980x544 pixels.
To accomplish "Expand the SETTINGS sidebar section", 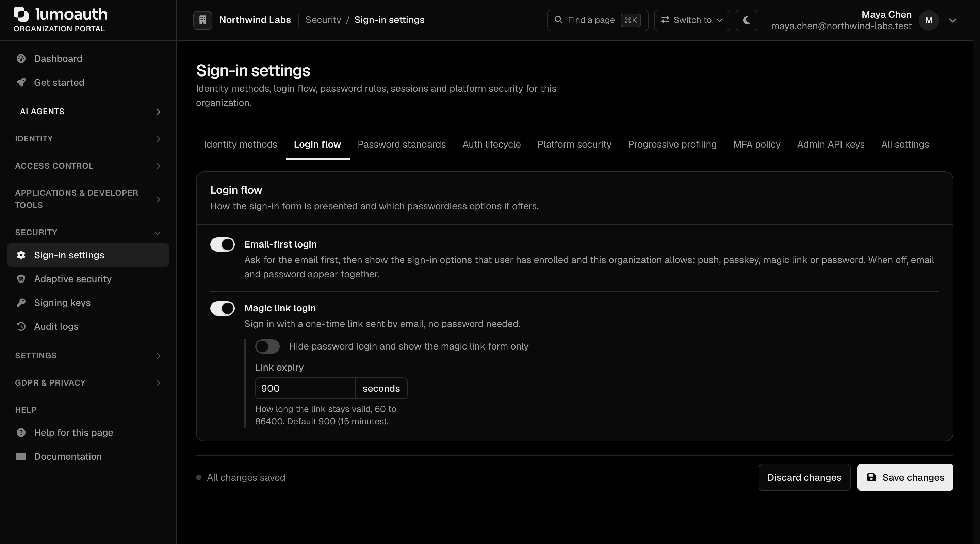I will (x=88, y=355).
